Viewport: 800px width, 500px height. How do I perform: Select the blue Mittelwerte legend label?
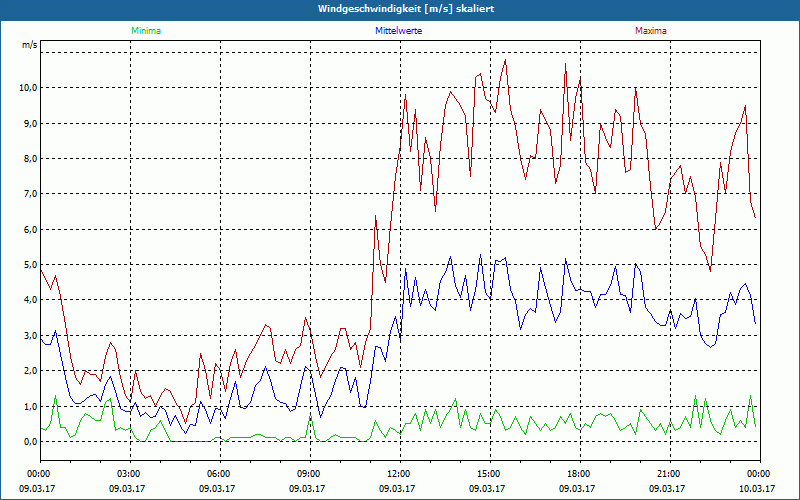(x=398, y=31)
